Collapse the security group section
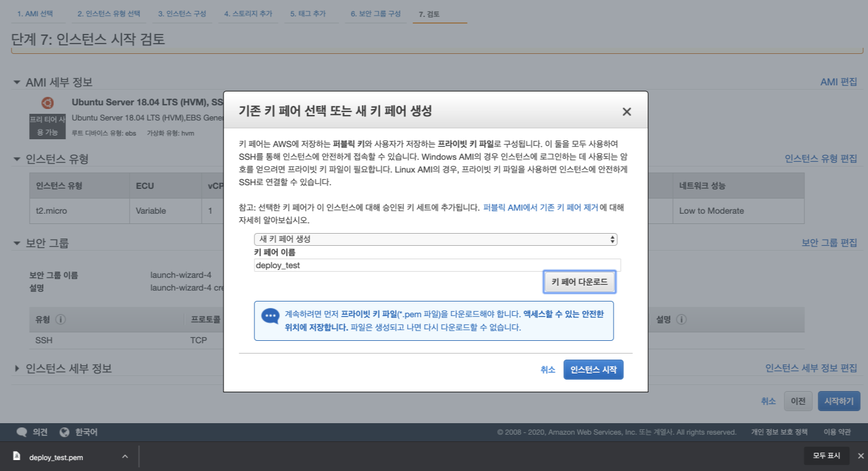This screenshot has width=868, height=471. pyautogui.click(x=17, y=243)
